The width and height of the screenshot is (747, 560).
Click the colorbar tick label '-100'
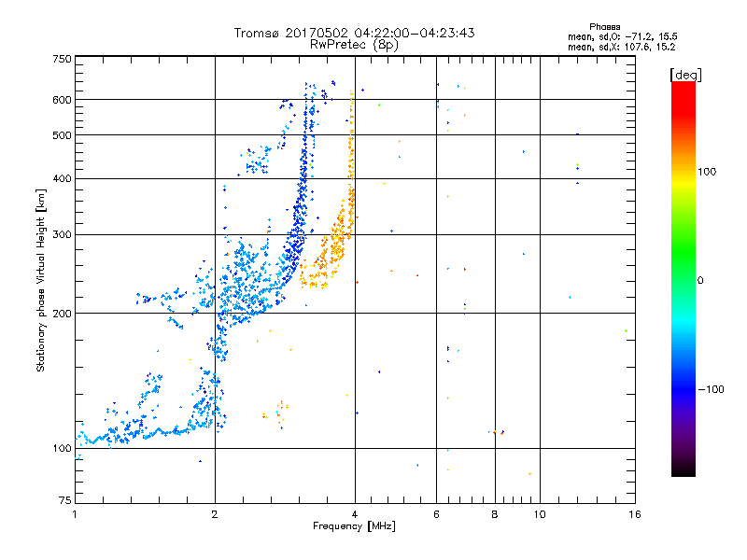pyautogui.click(x=711, y=389)
